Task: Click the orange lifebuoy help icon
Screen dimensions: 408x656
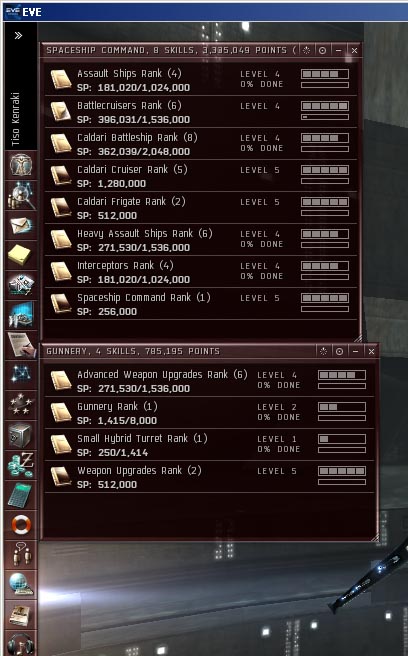Action: [21, 524]
